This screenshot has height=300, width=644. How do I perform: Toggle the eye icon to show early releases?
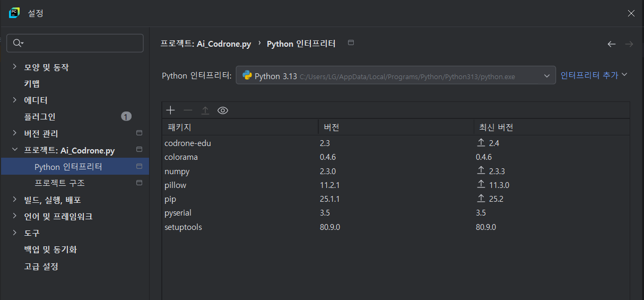tap(223, 110)
